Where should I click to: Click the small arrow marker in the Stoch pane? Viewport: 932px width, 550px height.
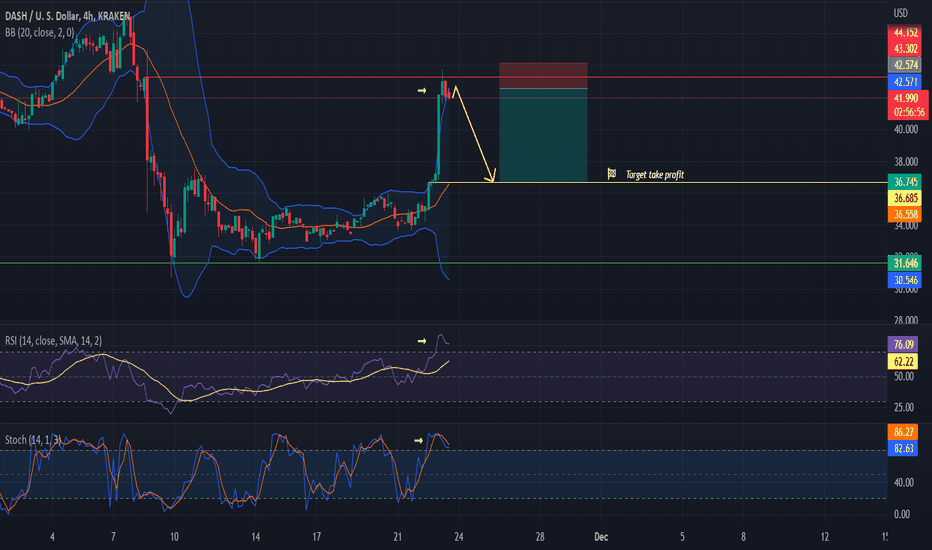click(418, 441)
